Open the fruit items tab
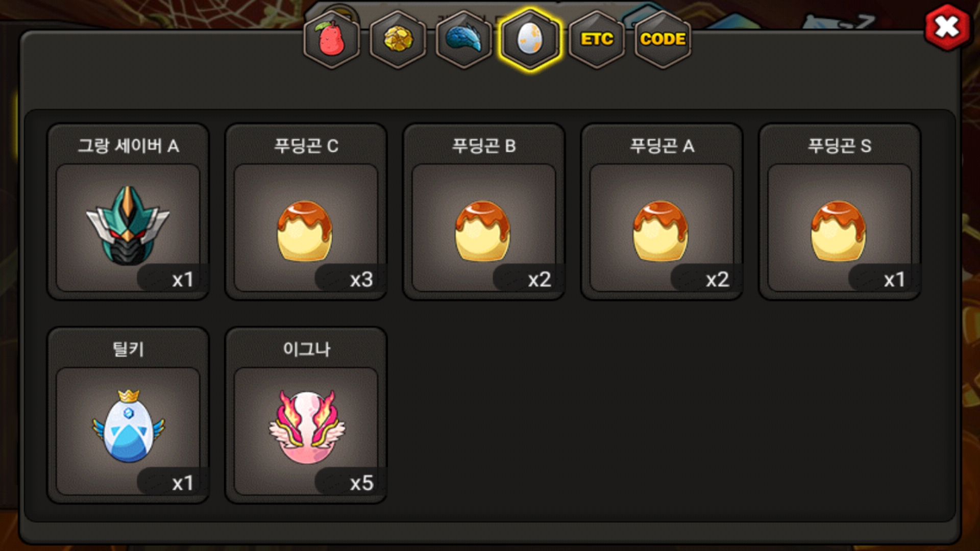 [x=332, y=39]
